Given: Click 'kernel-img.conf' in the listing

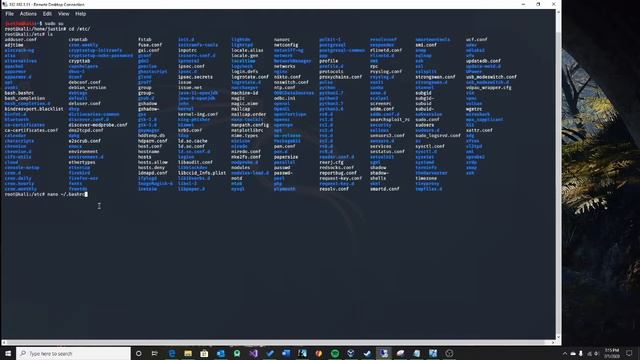Looking at the screenshot, I should point(198,114).
